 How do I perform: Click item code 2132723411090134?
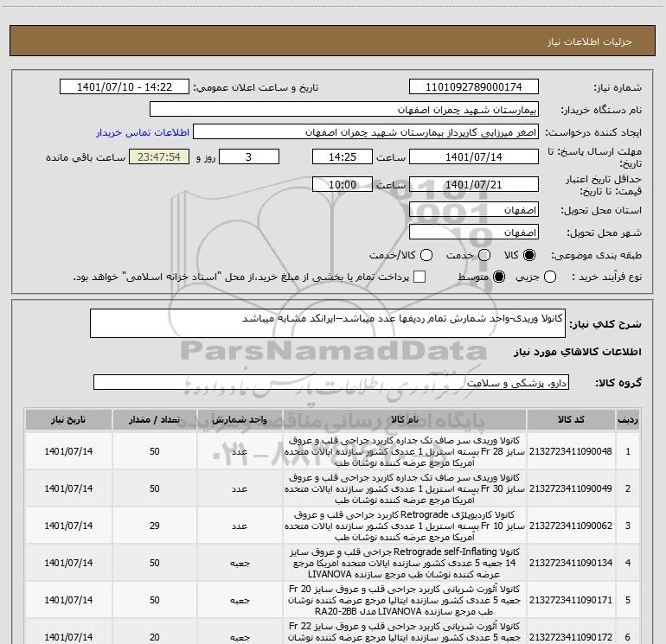pos(571,563)
